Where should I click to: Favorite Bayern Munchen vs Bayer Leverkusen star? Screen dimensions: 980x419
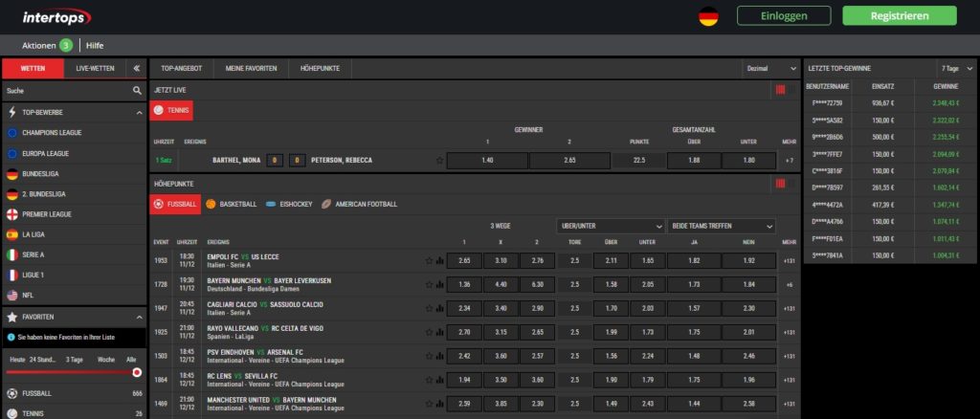[x=429, y=285]
